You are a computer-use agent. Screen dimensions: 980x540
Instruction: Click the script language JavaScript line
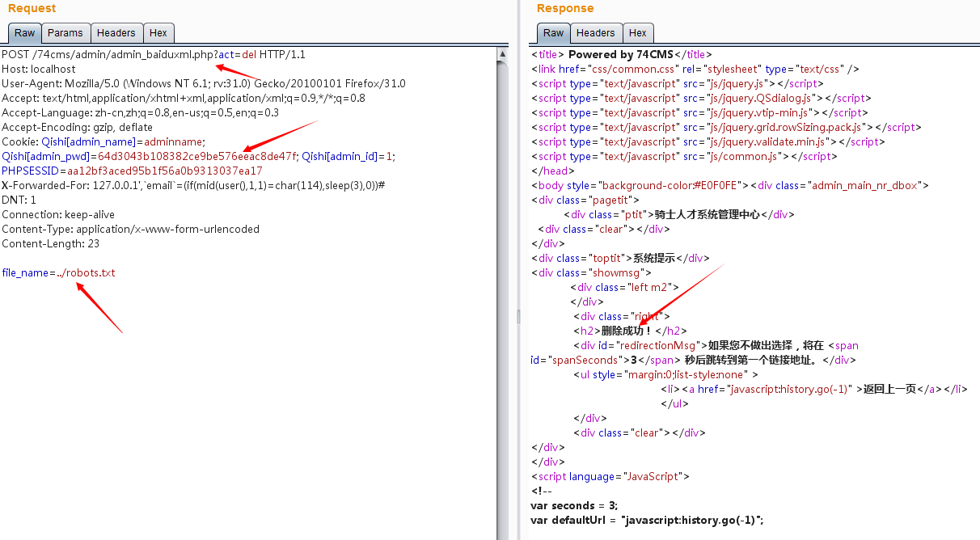[610, 476]
